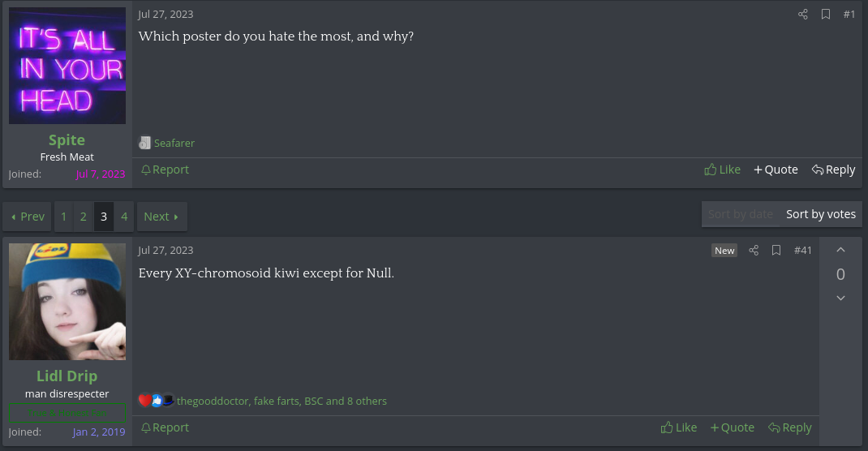Go to the Prev page

(28, 217)
